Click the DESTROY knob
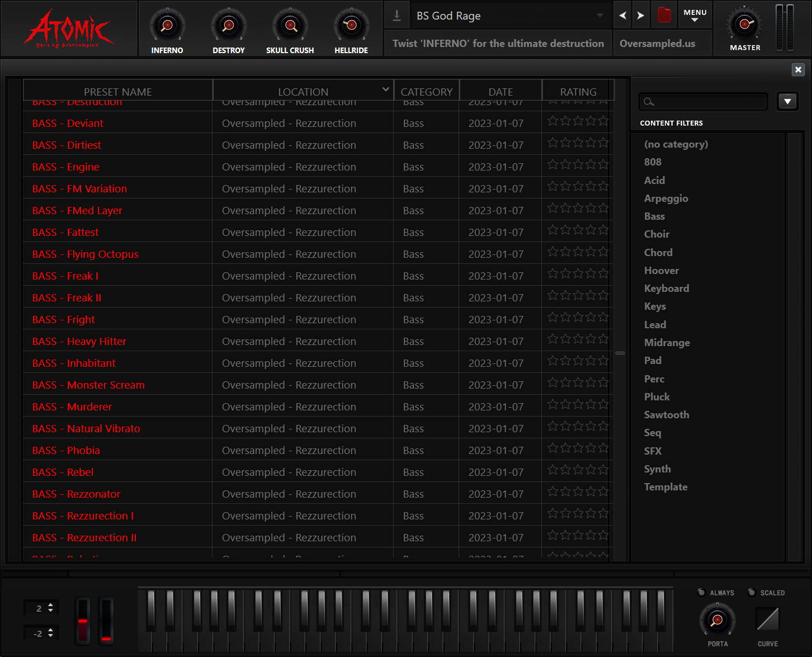 tap(229, 25)
